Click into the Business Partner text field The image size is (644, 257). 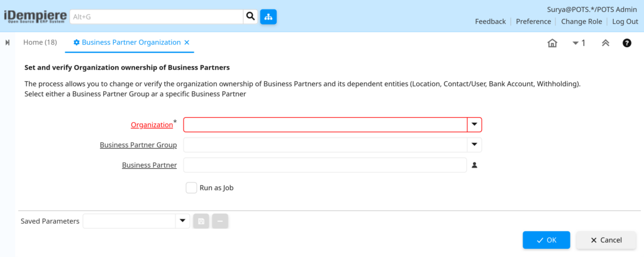tap(325, 165)
